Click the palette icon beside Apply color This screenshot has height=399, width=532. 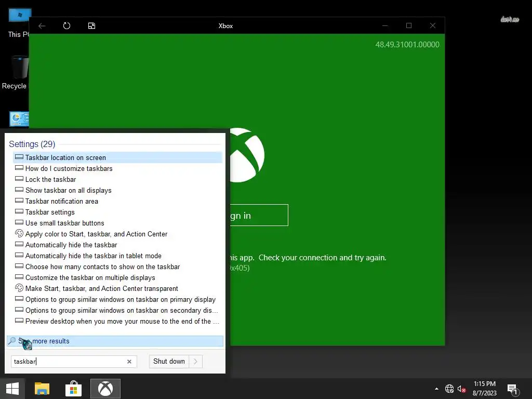pos(19,233)
